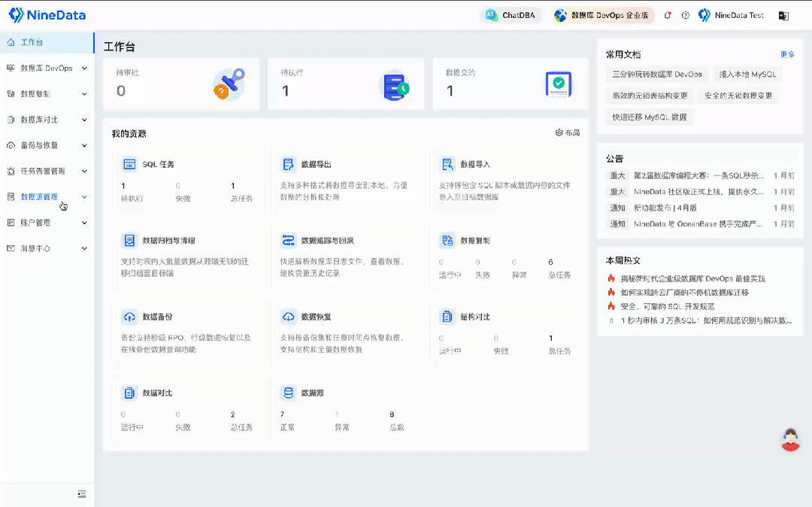The height and width of the screenshot is (507, 812).
Task: Open 数据源管理 in the sidebar
Action: [x=47, y=197]
